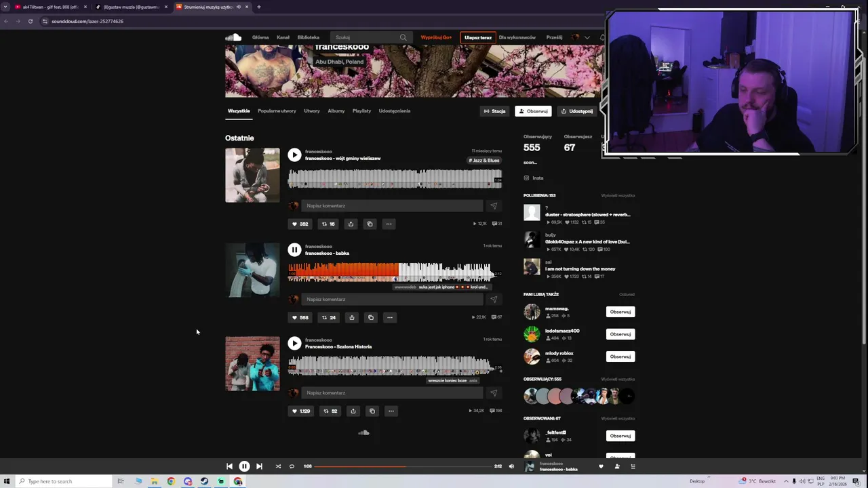Screen dimensions: 868x488
Task: Like current track in player bar
Action: coord(600,466)
